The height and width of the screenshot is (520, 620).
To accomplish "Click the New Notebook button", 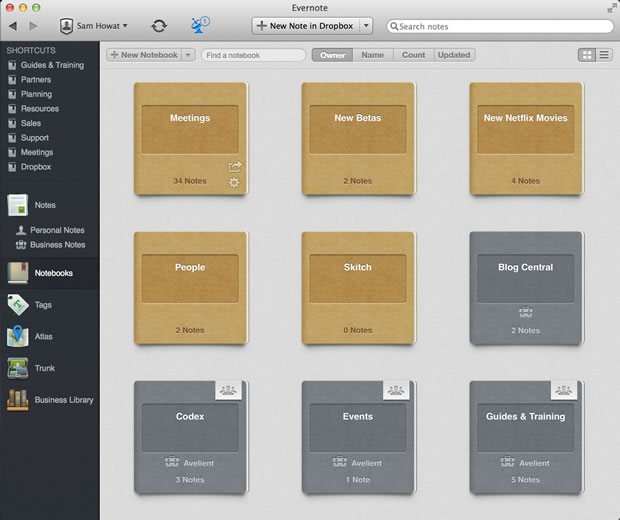I will coord(144,55).
